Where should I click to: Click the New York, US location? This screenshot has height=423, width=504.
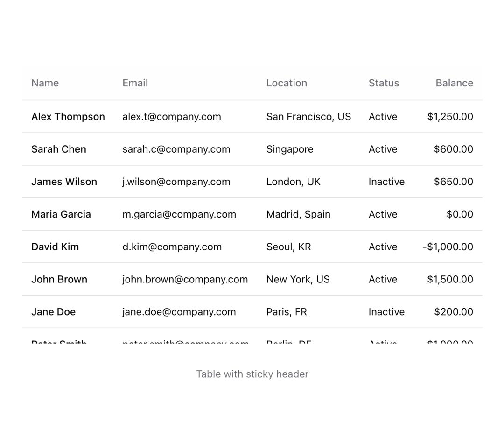coord(298,279)
